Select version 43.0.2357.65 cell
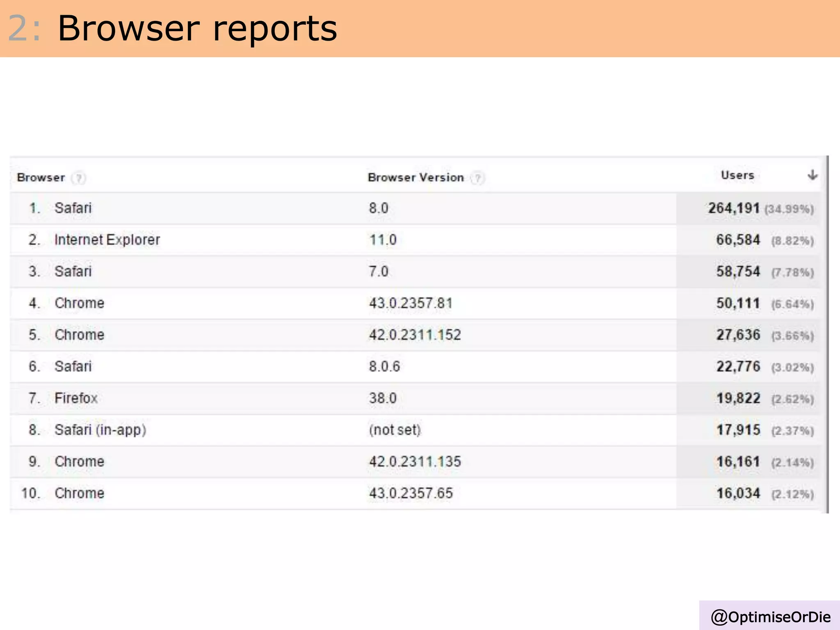 pyautogui.click(x=411, y=493)
